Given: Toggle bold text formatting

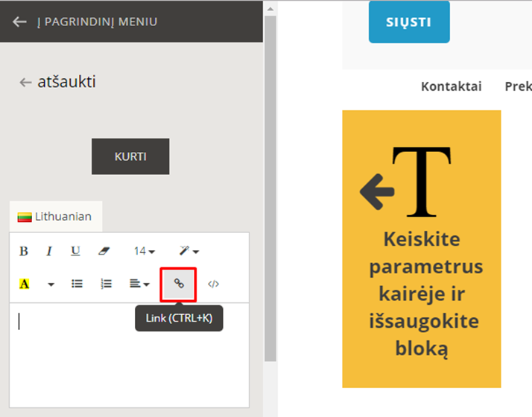Looking at the screenshot, I should pos(23,251).
